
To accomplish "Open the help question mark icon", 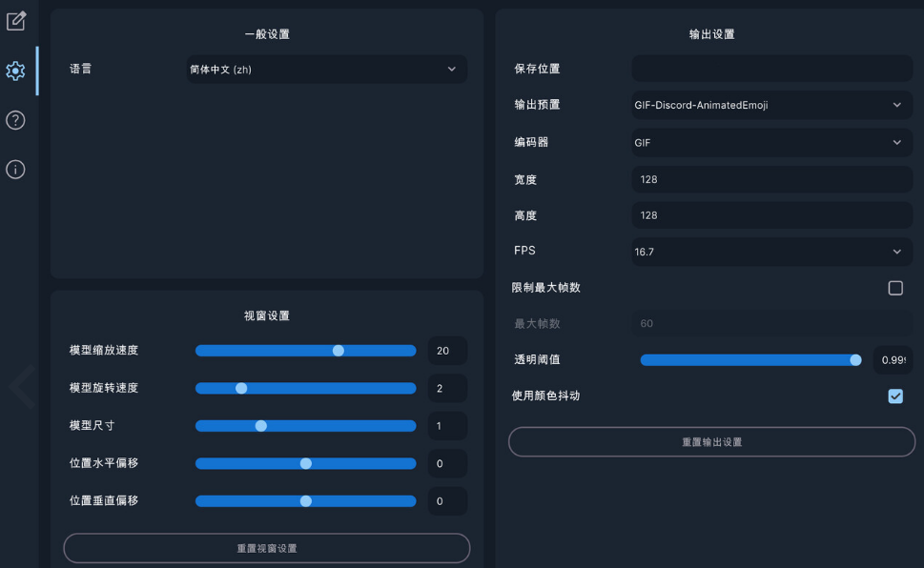I will click(15, 120).
